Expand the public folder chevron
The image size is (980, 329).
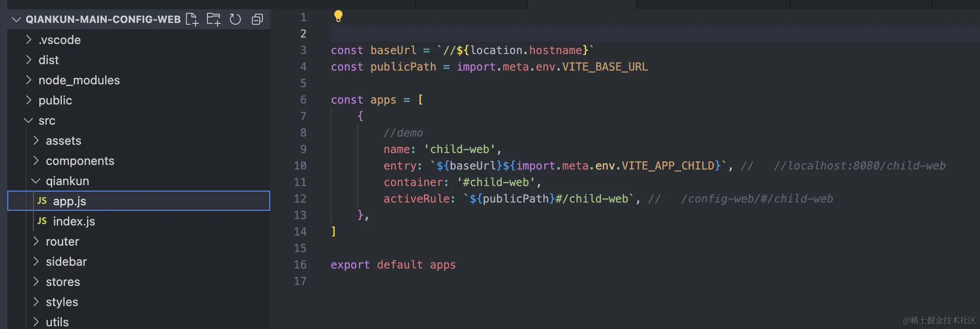(29, 100)
